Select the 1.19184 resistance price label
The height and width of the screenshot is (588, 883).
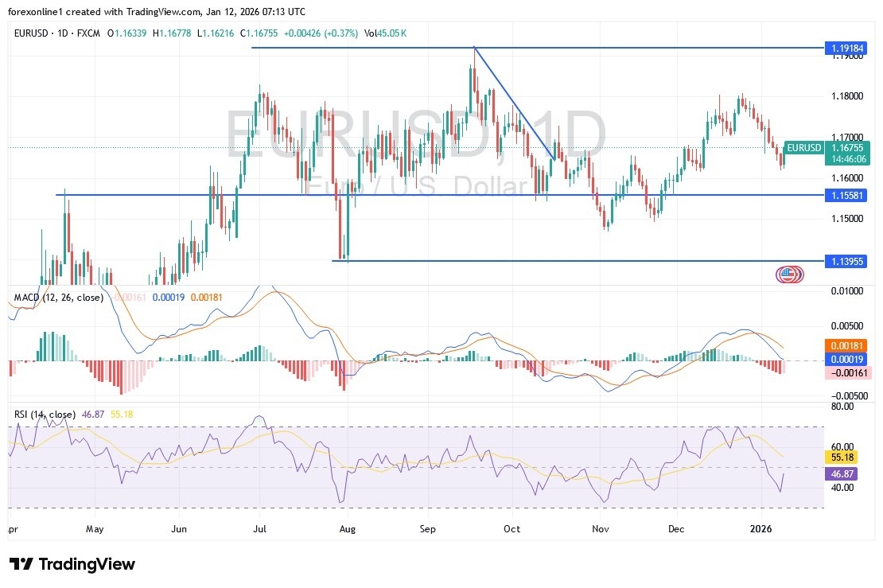coord(845,49)
